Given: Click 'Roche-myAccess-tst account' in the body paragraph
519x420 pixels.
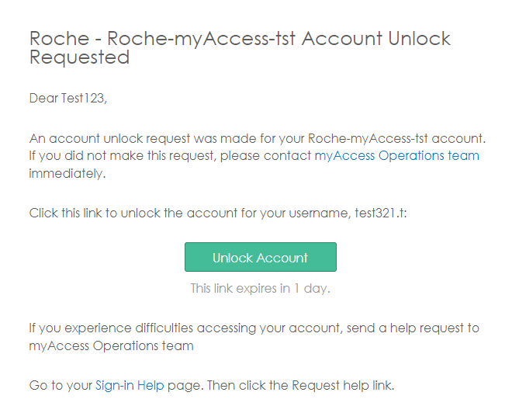Looking at the screenshot, I should [x=396, y=139].
